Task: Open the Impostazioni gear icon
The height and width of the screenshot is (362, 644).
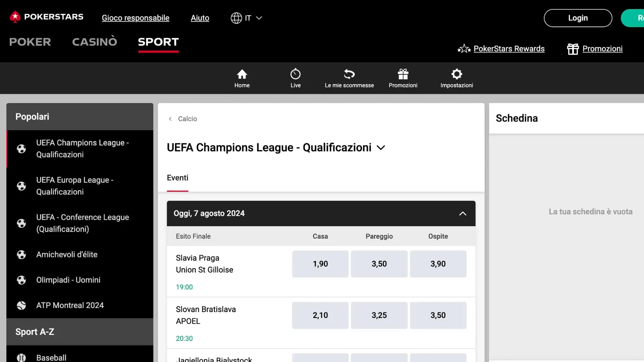Action: tap(457, 74)
